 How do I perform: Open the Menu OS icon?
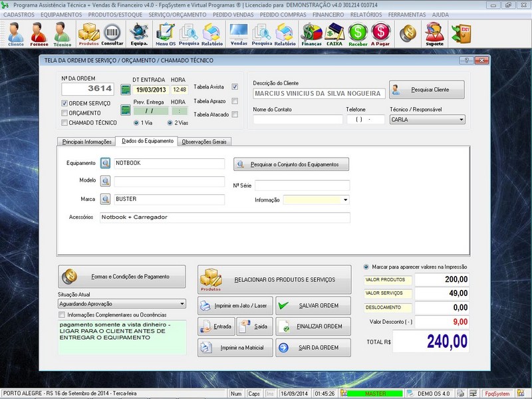coord(166,34)
